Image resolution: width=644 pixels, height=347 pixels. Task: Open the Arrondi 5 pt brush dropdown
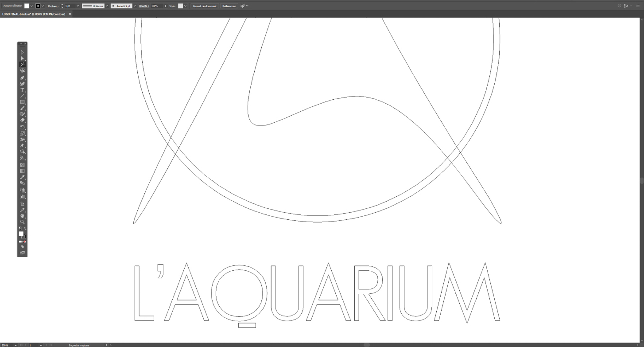(135, 6)
